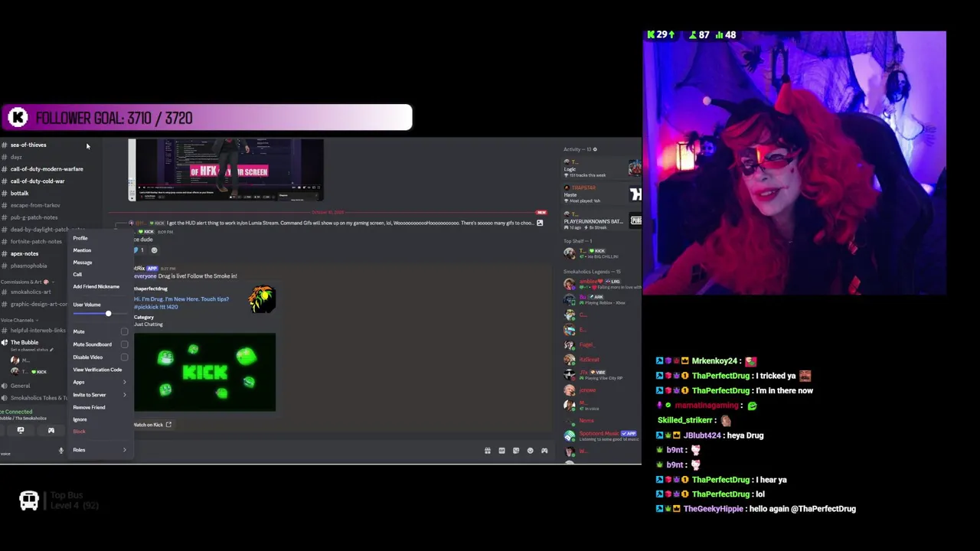Open the phasmophobia channel

pyautogui.click(x=28, y=266)
